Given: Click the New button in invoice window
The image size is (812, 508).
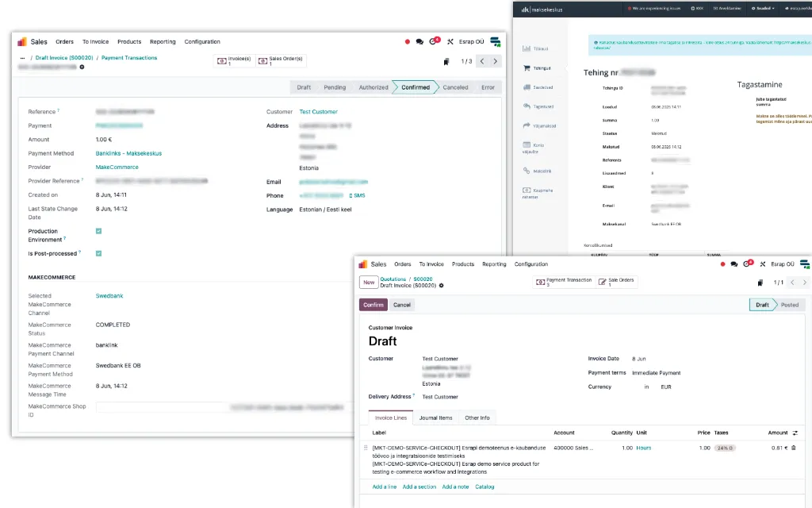Looking at the screenshot, I should [x=369, y=283].
